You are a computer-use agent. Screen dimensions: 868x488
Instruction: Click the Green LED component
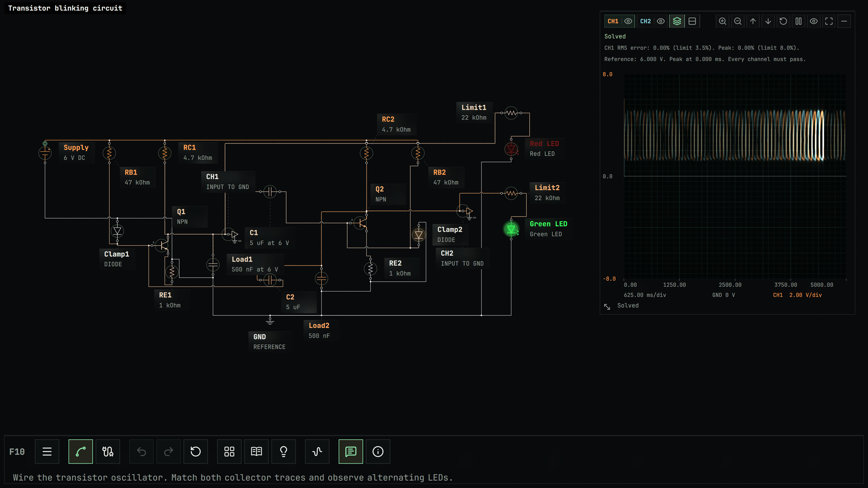pyautogui.click(x=511, y=230)
